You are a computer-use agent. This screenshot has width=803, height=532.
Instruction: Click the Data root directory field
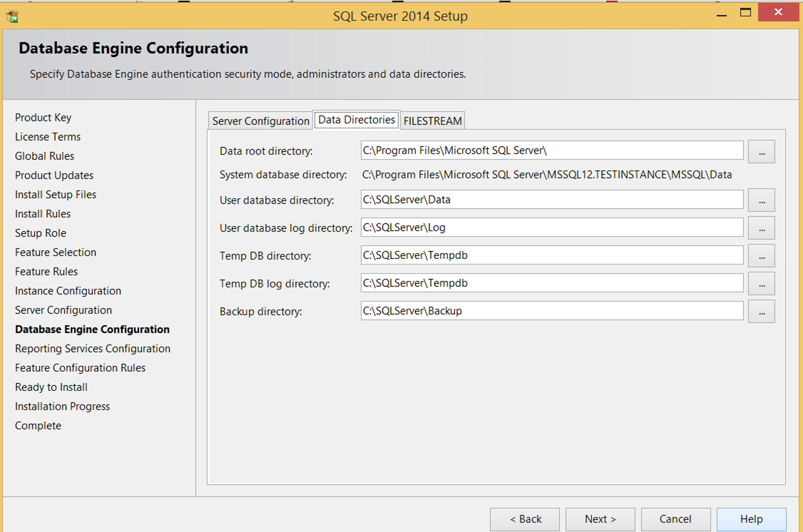click(x=552, y=151)
